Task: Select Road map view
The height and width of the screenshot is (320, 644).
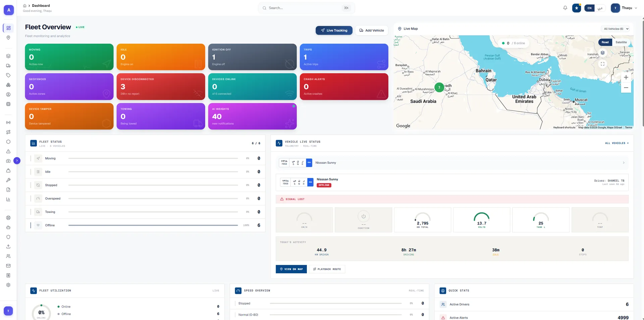Action: coord(605,42)
